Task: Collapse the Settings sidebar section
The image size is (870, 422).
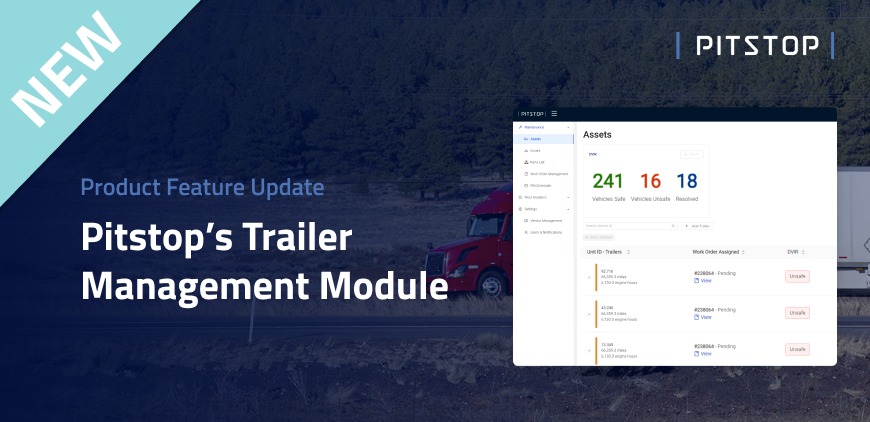Action: point(568,209)
